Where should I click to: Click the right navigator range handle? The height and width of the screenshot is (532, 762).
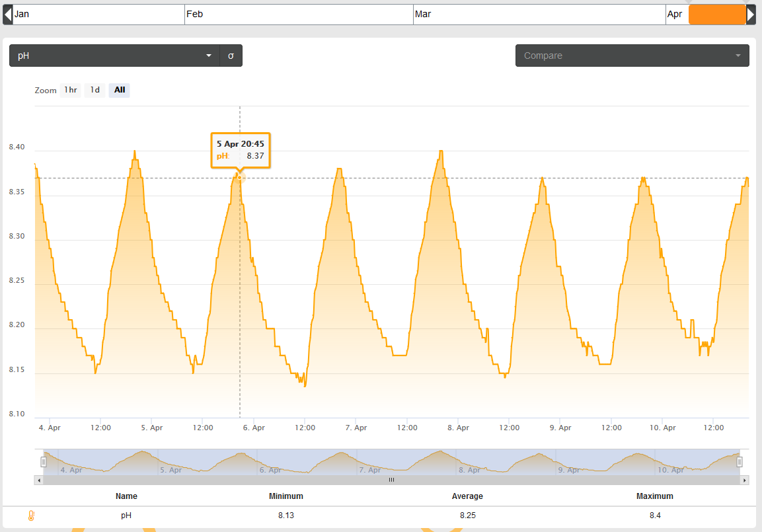(x=739, y=461)
